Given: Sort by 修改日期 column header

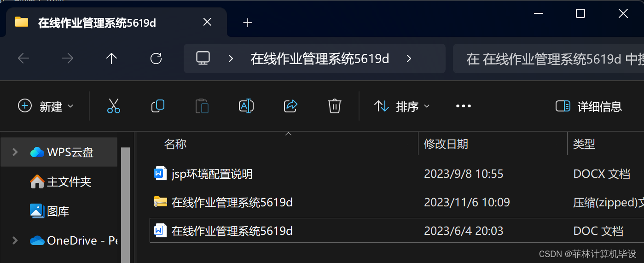Looking at the screenshot, I should (446, 144).
